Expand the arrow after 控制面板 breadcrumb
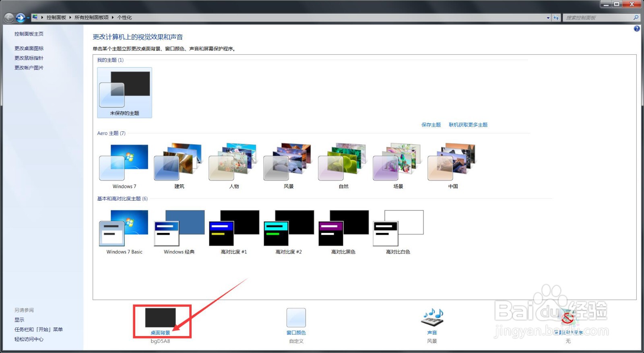644x353 pixels. 70,18
